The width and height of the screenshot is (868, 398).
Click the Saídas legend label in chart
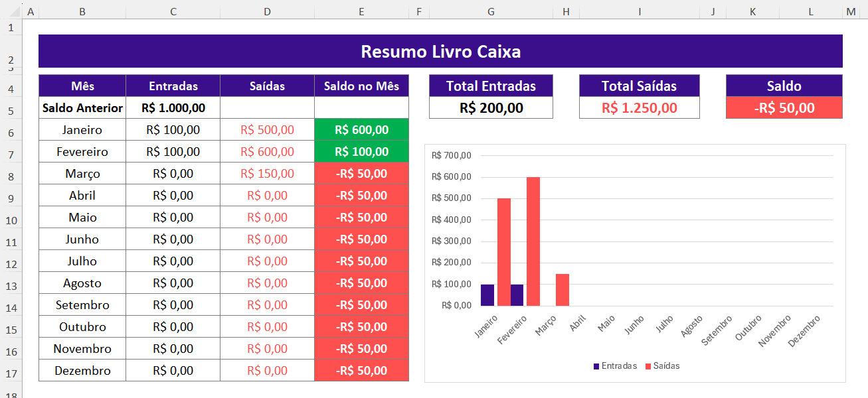[666, 366]
